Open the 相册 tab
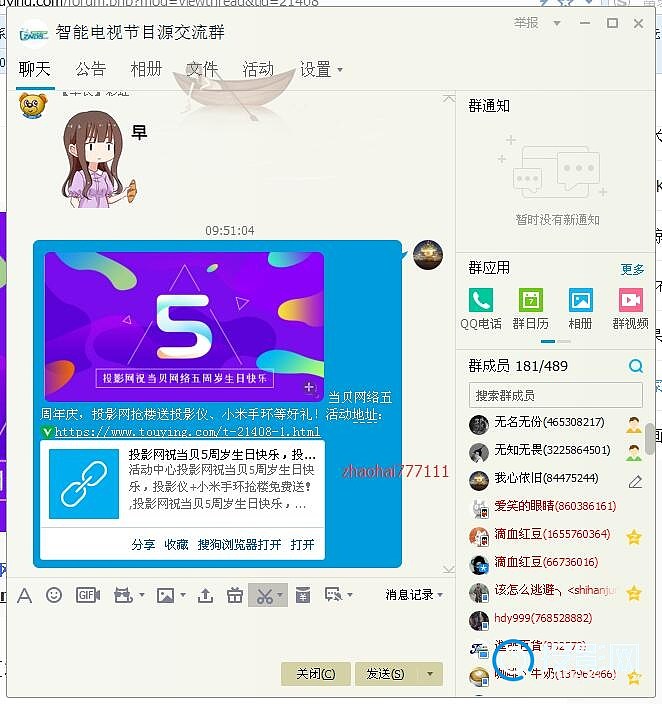Viewport: 662px width, 704px height. click(146, 70)
